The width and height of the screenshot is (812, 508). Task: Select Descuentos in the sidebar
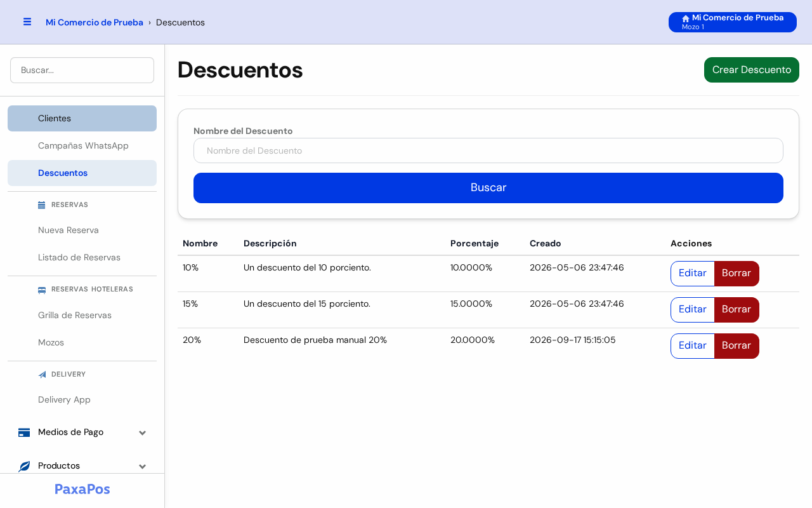[82, 173]
